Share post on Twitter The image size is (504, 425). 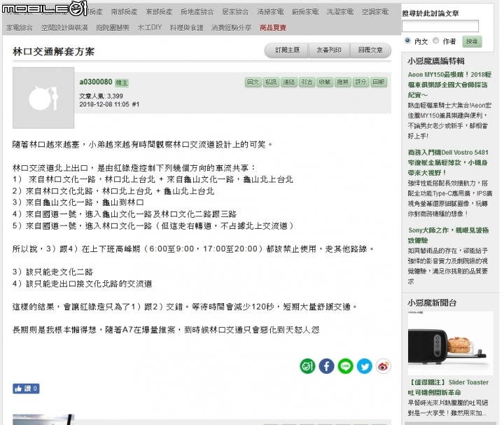[x=365, y=366]
